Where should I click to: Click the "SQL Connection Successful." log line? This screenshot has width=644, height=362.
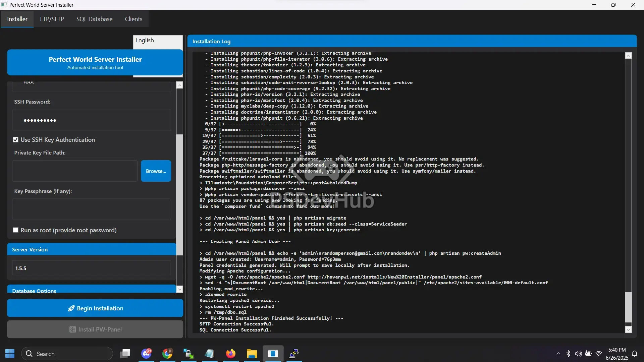coord(235,330)
